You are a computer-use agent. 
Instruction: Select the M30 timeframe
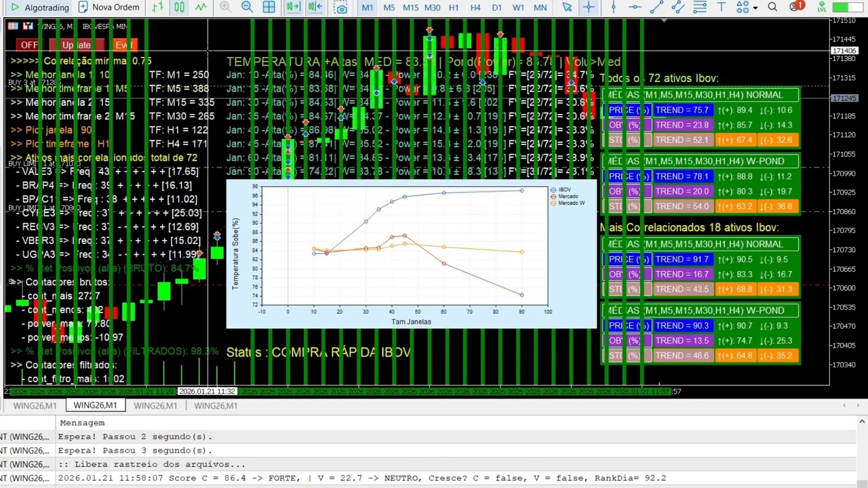pyautogui.click(x=432, y=7)
